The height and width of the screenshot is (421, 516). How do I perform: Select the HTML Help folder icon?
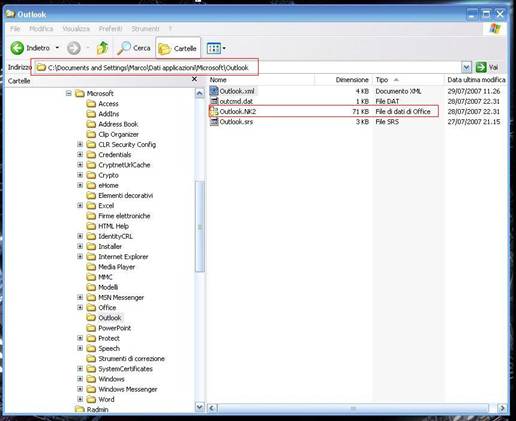pos(91,226)
